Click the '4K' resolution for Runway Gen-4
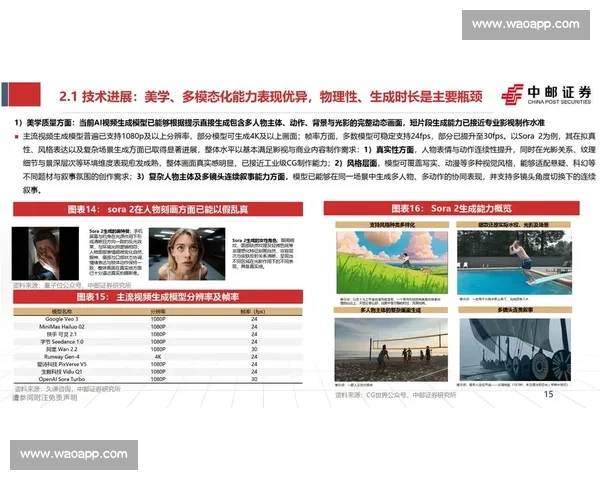 coord(158,356)
